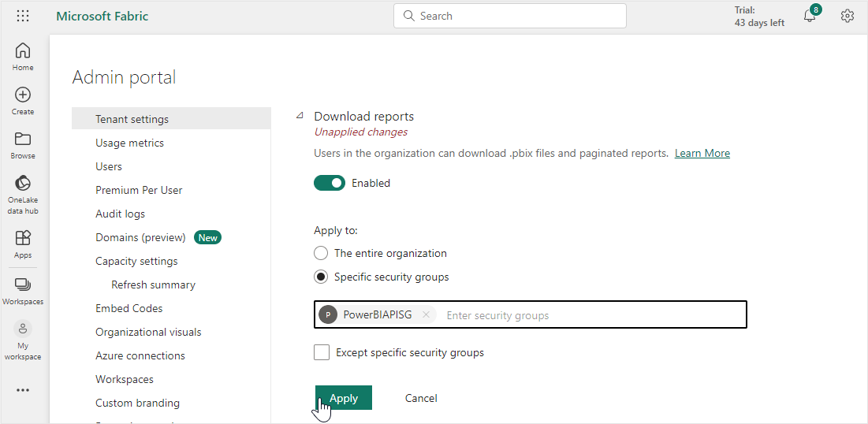Open settings gear icon
868x424 pixels.
(848, 17)
